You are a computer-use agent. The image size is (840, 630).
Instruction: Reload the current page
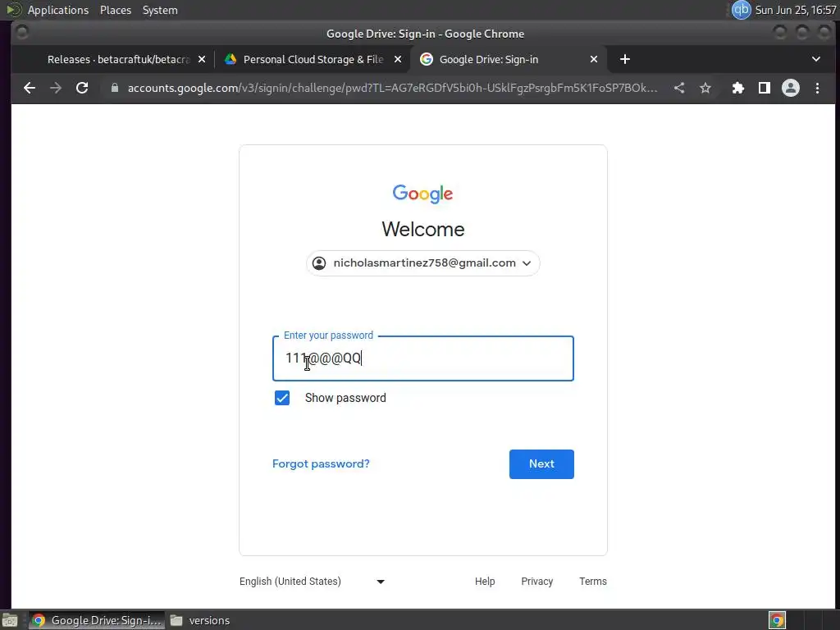point(82,88)
